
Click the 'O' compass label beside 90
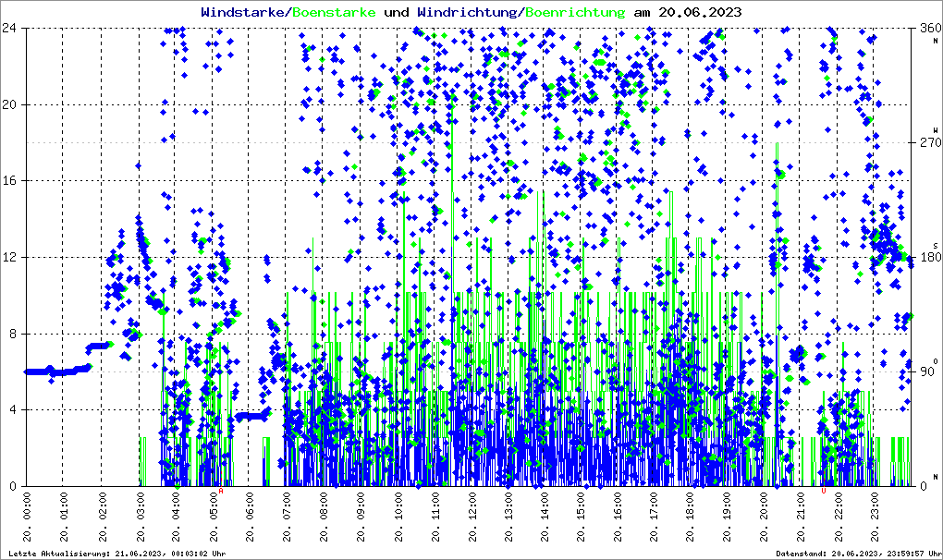coord(936,360)
